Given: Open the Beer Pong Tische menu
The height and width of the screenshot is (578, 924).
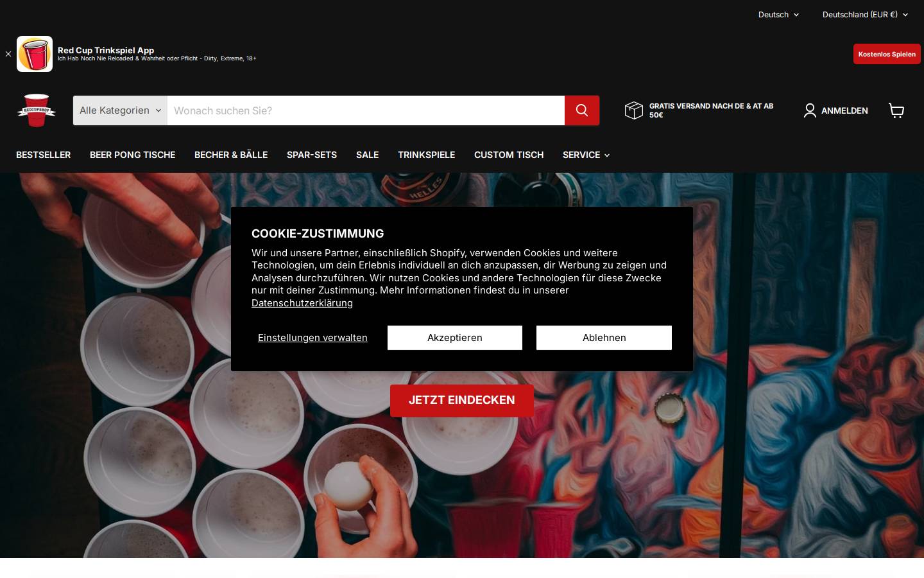Looking at the screenshot, I should (x=132, y=155).
